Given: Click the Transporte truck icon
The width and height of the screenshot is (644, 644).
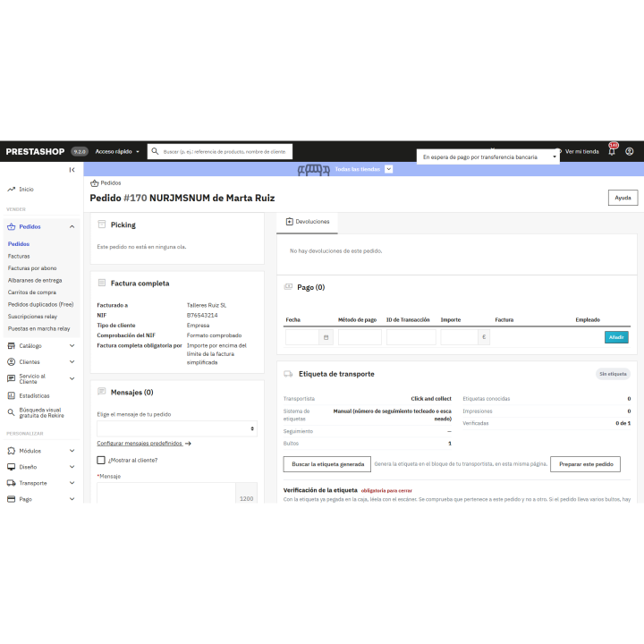Looking at the screenshot, I should [x=11, y=483].
